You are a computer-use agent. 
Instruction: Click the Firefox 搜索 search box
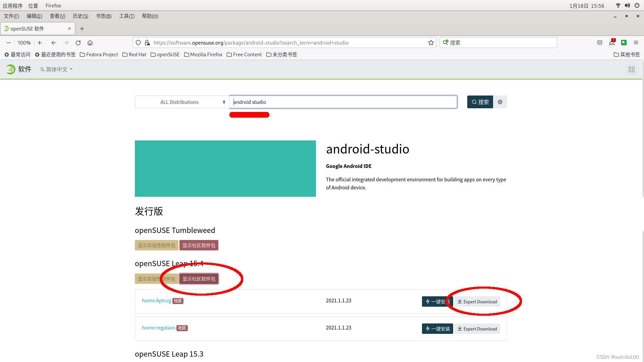click(x=498, y=43)
